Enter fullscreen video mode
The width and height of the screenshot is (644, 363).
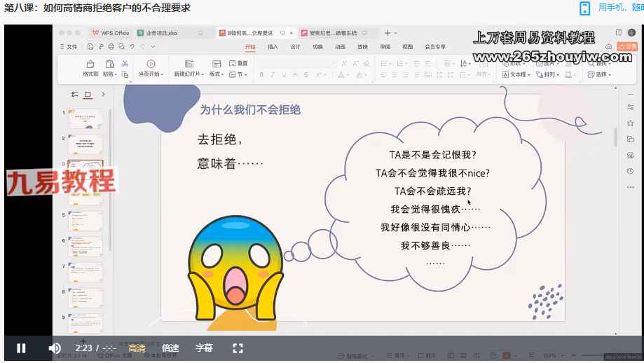point(238,348)
